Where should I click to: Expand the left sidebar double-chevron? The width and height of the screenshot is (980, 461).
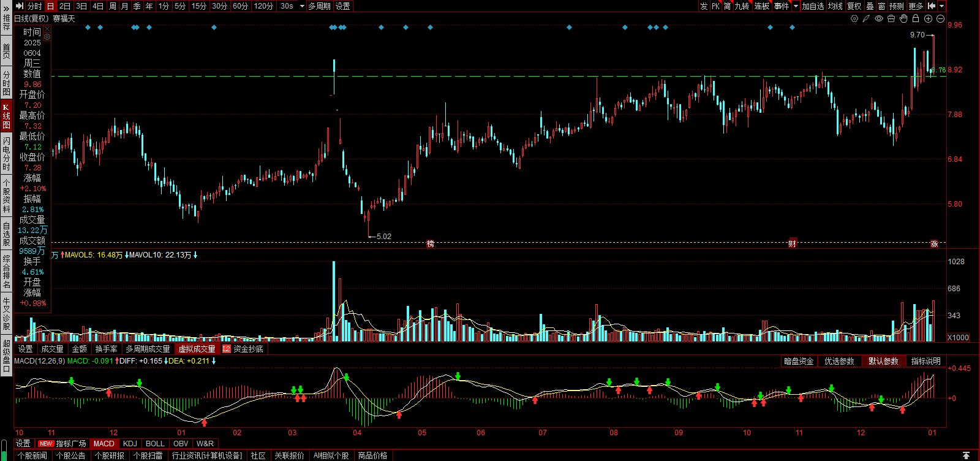click(x=6, y=9)
